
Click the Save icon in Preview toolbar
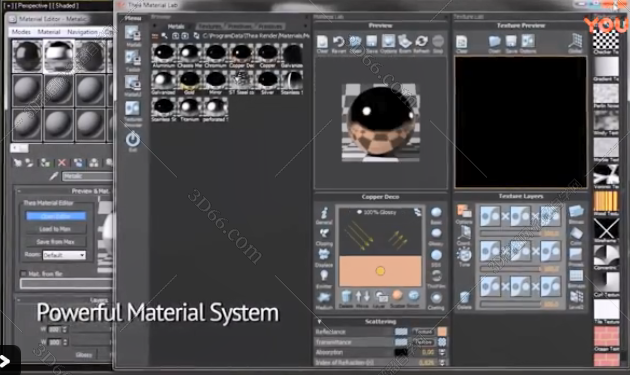372,42
